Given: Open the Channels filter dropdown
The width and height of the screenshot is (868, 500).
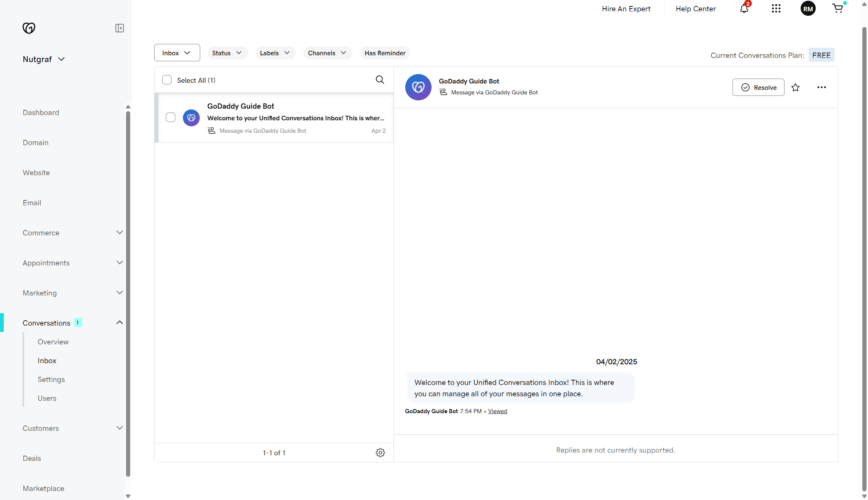Looking at the screenshot, I should tap(327, 53).
